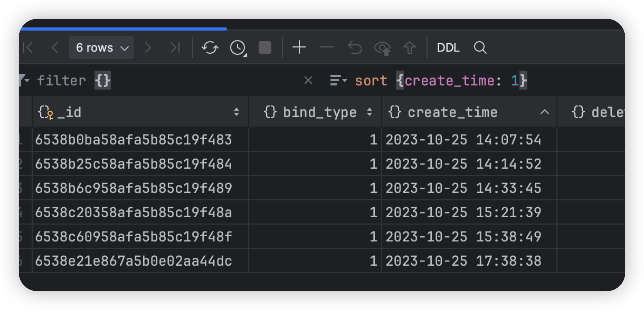Select create_time cell 2023-10-25 17:38:38
This screenshot has height=310, width=644.
click(x=469, y=261)
